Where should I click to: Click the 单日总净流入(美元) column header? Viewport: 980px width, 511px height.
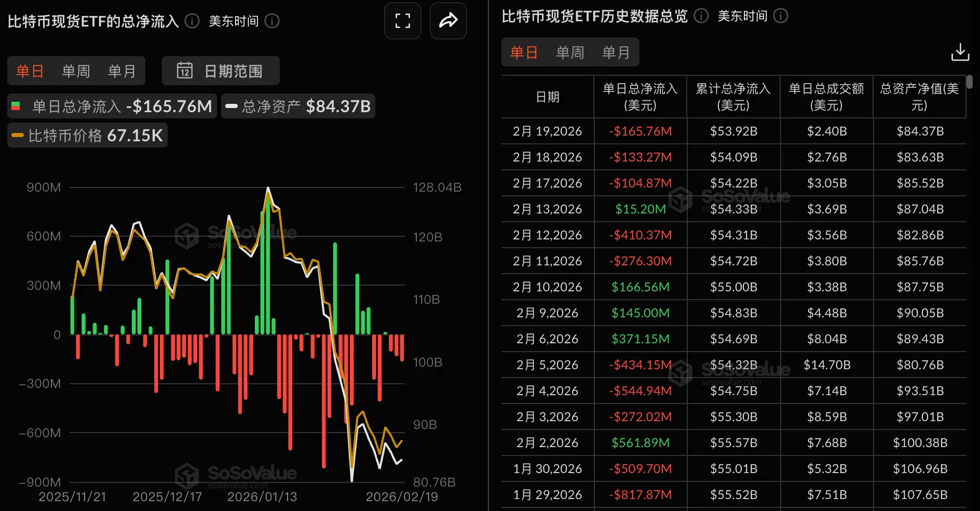coord(640,97)
